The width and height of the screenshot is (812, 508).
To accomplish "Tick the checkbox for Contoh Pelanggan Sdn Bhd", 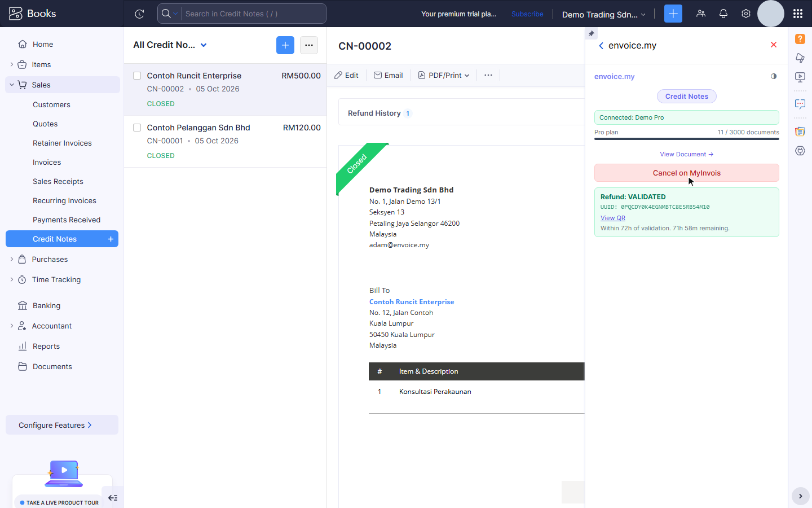I will (x=137, y=128).
